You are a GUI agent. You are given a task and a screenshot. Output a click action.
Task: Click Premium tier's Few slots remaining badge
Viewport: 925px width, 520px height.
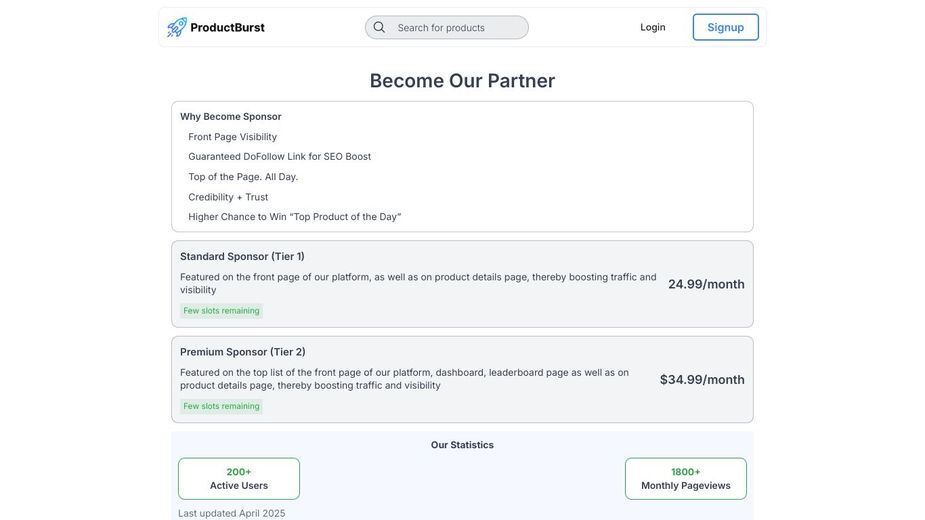coord(221,406)
